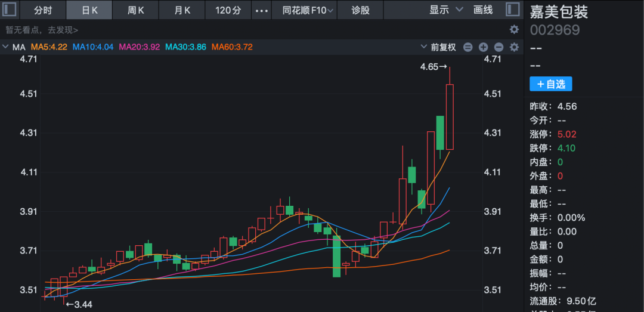Viewport: 644px width, 312px height.
Task: Open MA indicator settings gear
Action: tap(514, 47)
